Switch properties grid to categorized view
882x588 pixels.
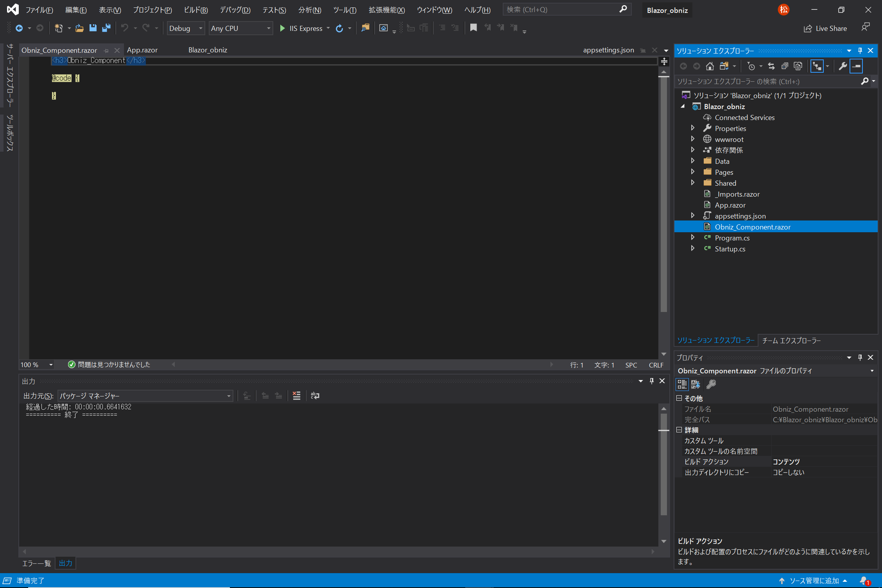click(x=682, y=384)
